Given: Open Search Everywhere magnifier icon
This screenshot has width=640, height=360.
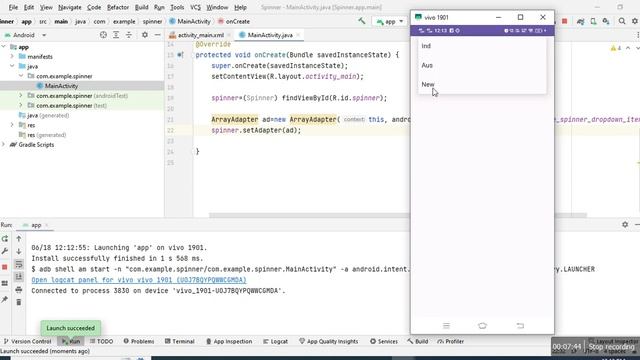Looking at the screenshot, I should (x=622, y=21).
